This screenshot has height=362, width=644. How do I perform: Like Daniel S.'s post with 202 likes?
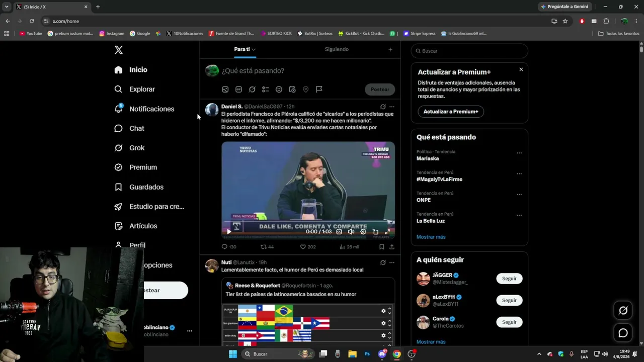pos(308,247)
